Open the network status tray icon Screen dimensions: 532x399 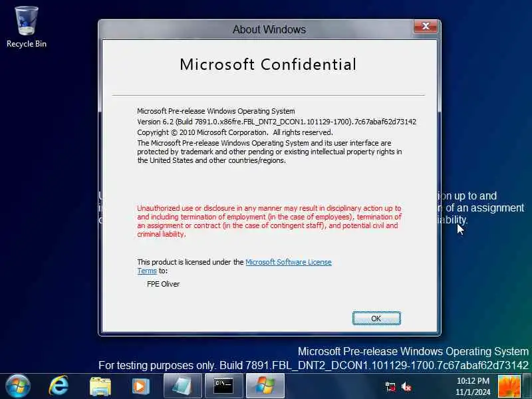(390, 387)
